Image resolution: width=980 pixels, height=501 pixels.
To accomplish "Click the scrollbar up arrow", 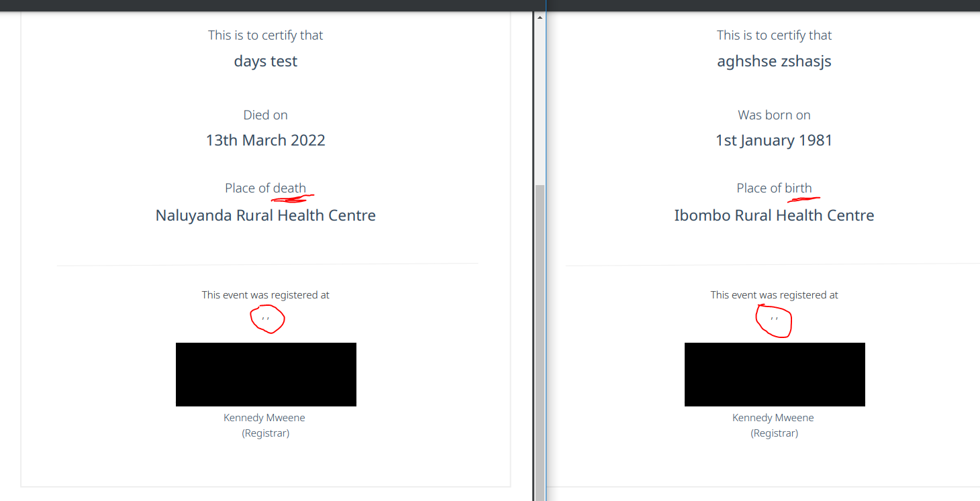I will pyautogui.click(x=540, y=17).
